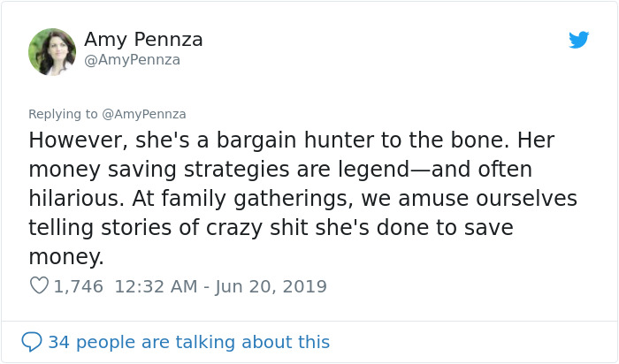The height and width of the screenshot is (364, 619).
Task: Click the Twitter bird logo
Action: 578,40
